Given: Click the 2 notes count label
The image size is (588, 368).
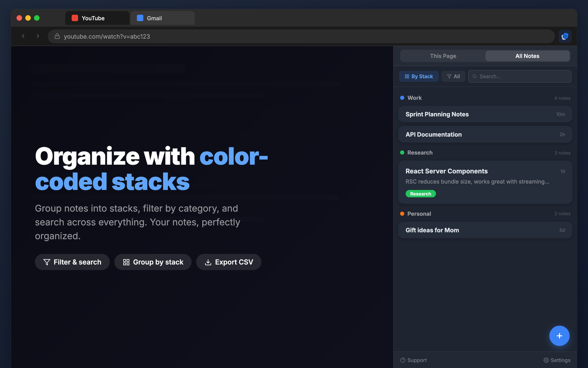Looking at the screenshot, I should coord(562,214).
